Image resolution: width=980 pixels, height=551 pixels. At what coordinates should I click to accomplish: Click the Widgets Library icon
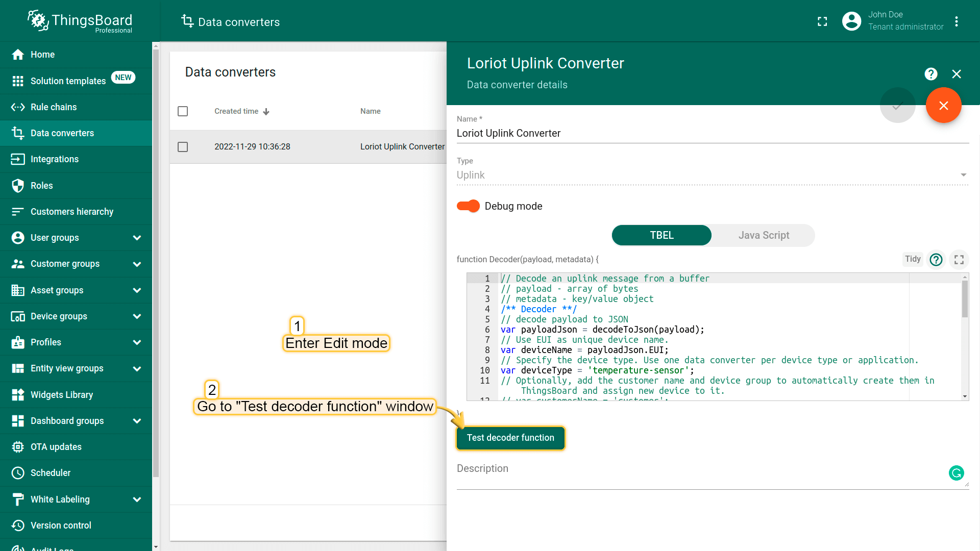point(18,395)
